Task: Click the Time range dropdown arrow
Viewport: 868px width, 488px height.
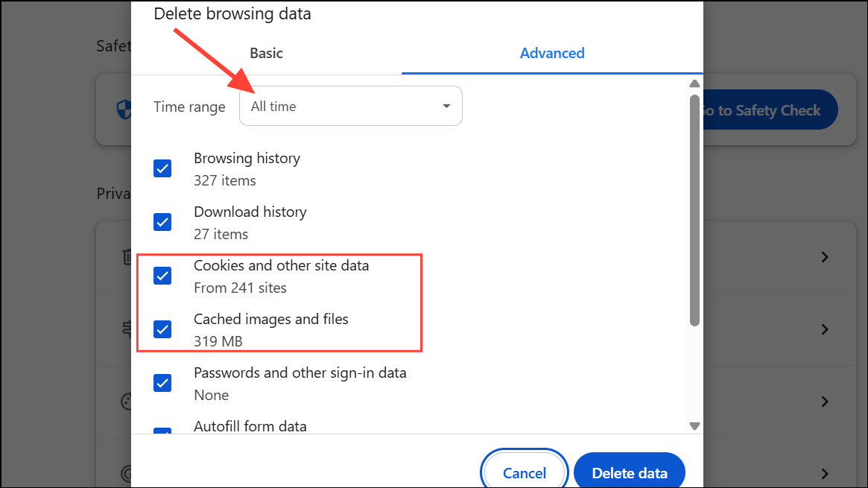Action: pyautogui.click(x=446, y=107)
